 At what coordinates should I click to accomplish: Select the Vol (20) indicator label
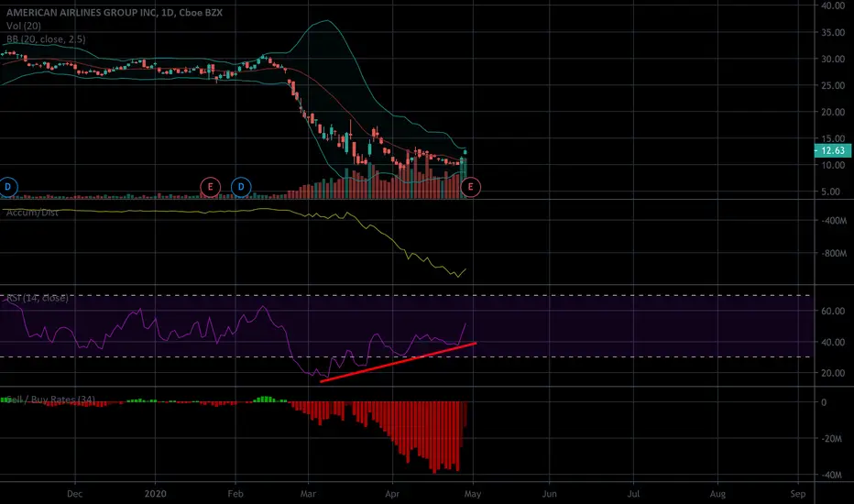coord(24,26)
